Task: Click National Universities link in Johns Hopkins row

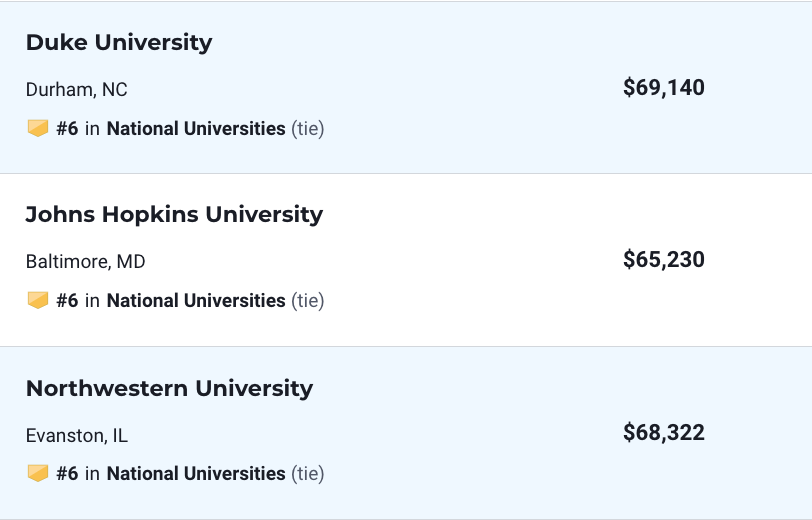Action: click(196, 300)
